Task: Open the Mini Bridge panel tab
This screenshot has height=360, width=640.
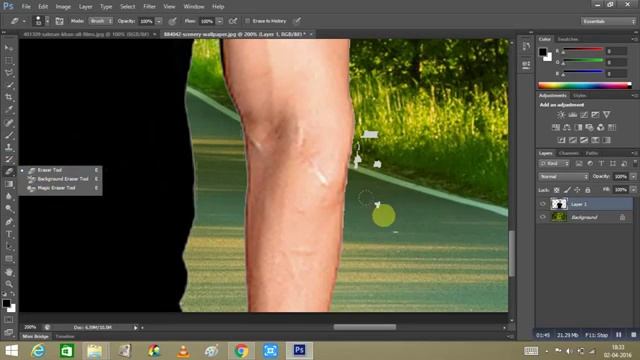Action: (x=36, y=336)
